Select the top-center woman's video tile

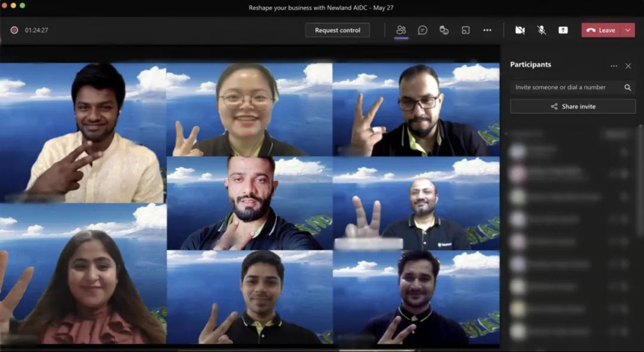(x=249, y=109)
